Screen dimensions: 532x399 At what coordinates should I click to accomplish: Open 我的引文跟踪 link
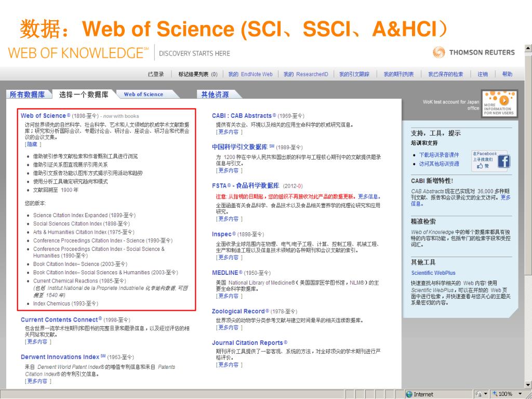coord(354,74)
